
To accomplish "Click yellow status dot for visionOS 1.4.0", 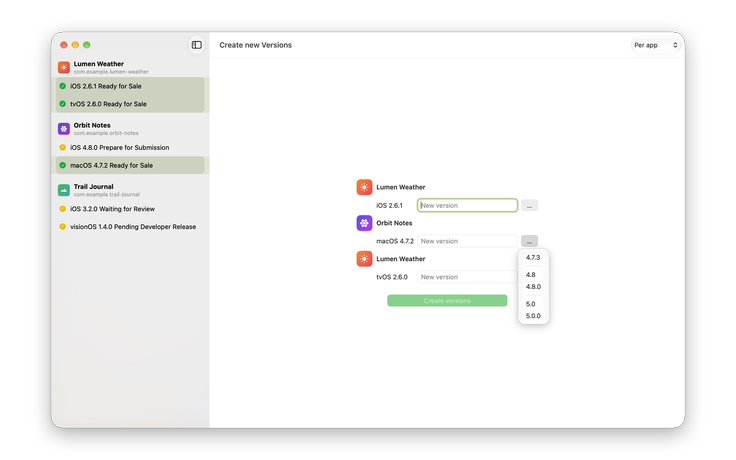I will click(x=62, y=227).
